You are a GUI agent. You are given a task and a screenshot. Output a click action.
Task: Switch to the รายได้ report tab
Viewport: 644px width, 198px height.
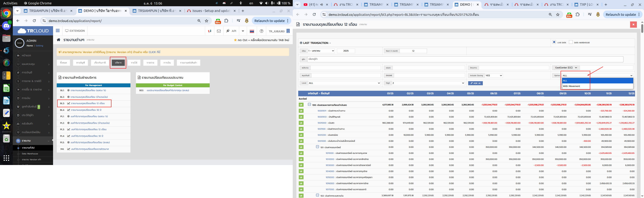pos(134,63)
